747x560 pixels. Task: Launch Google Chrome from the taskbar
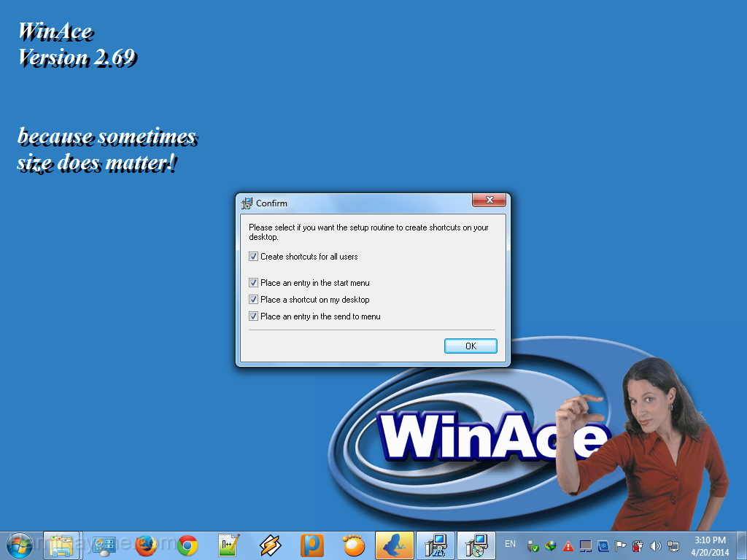coord(187,545)
